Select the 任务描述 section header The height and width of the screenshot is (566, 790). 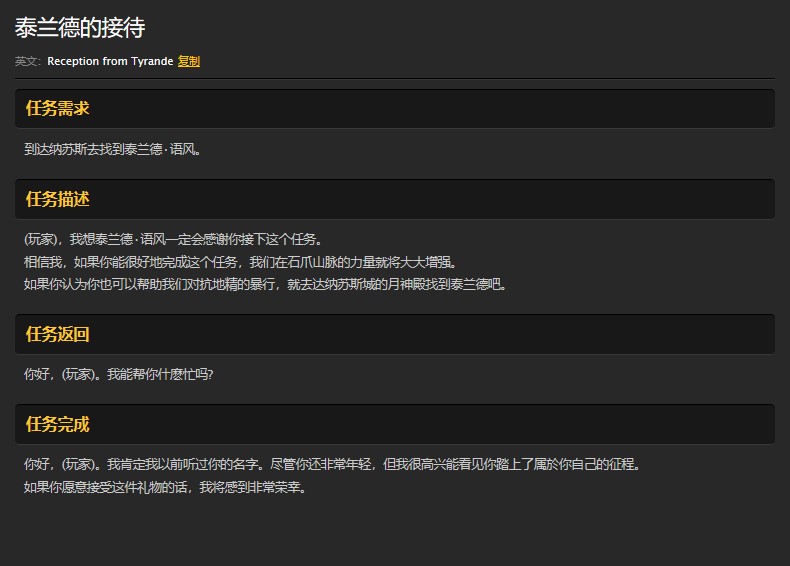[58, 199]
